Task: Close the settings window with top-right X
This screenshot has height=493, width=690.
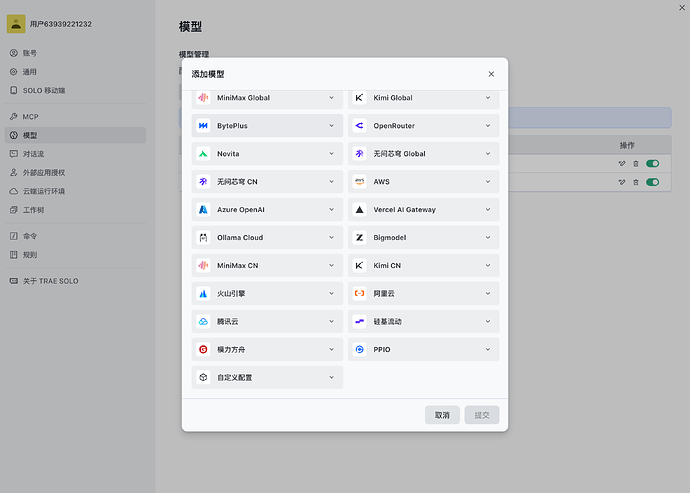Action: pos(682,7)
